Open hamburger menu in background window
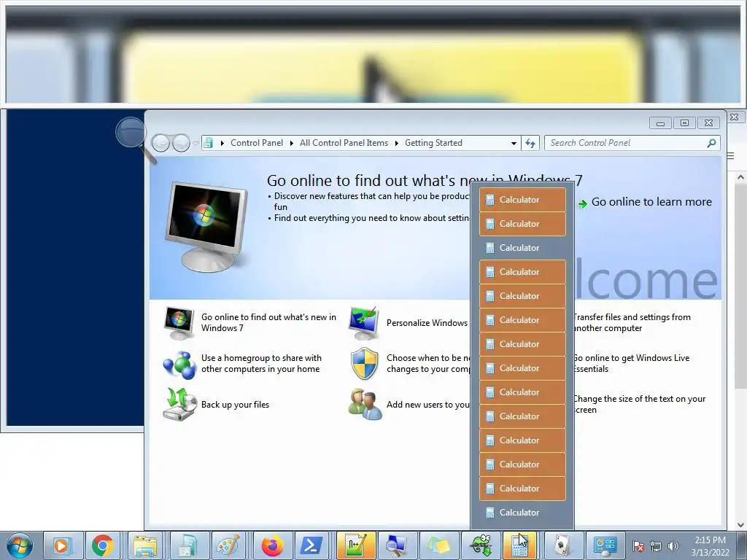747x560 pixels. click(731, 156)
